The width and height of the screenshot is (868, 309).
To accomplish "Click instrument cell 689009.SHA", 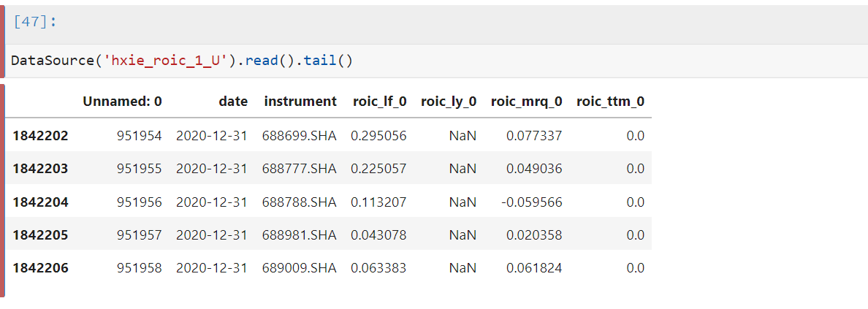I will pos(300,269).
